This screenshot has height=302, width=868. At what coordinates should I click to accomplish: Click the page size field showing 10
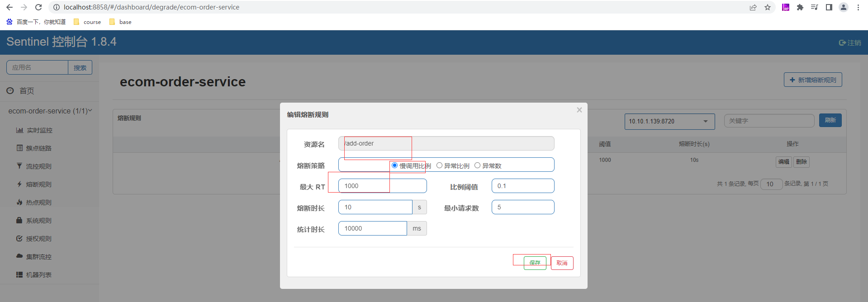pos(772,184)
